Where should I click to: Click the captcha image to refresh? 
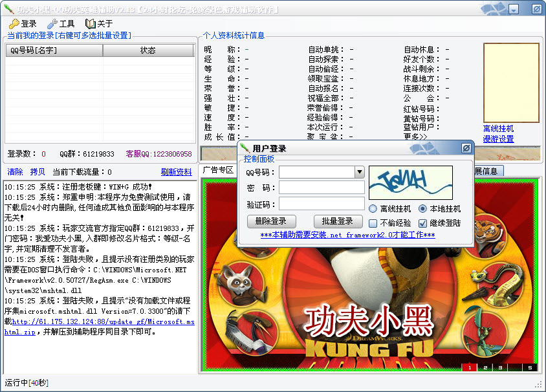[411, 183]
